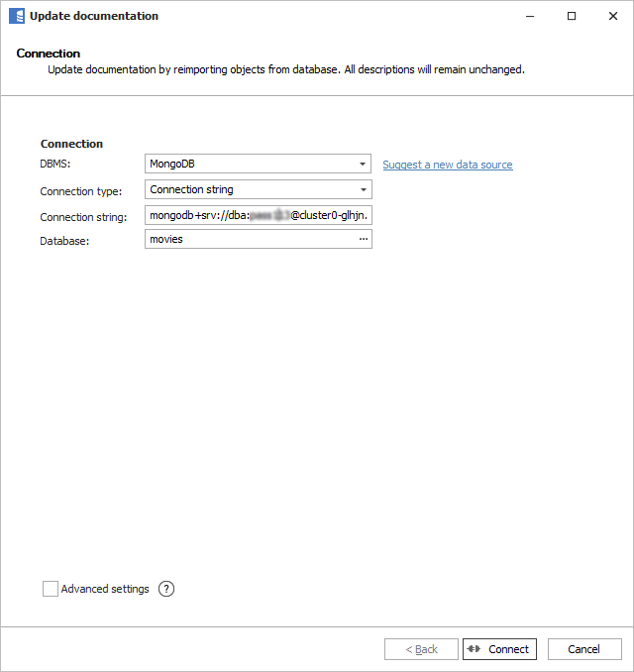
Task: Go back using the Back button
Action: 421,649
